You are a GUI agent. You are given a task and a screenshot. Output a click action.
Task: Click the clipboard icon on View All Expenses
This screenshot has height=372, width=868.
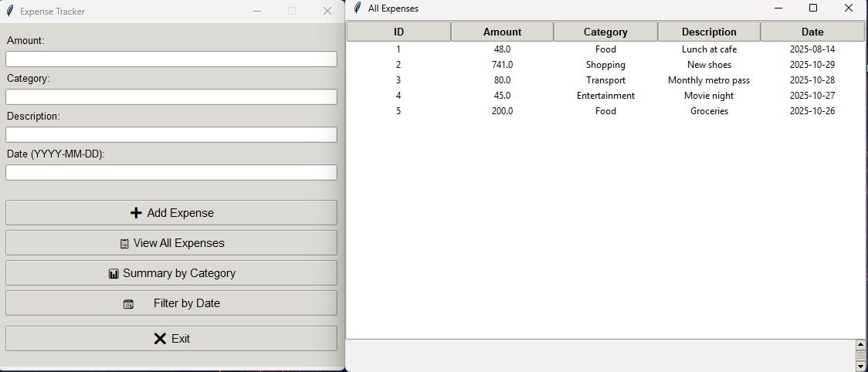coord(124,244)
